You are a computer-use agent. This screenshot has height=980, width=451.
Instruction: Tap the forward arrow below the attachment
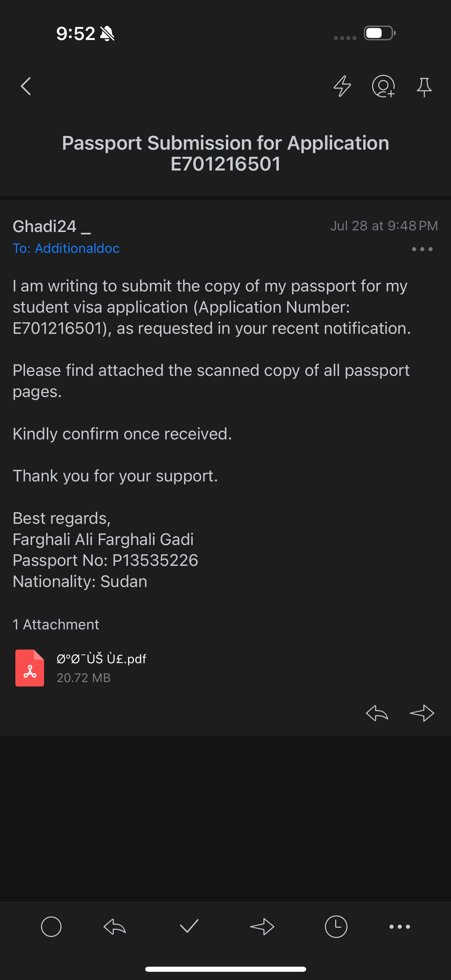pyautogui.click(x=422, y=713)
